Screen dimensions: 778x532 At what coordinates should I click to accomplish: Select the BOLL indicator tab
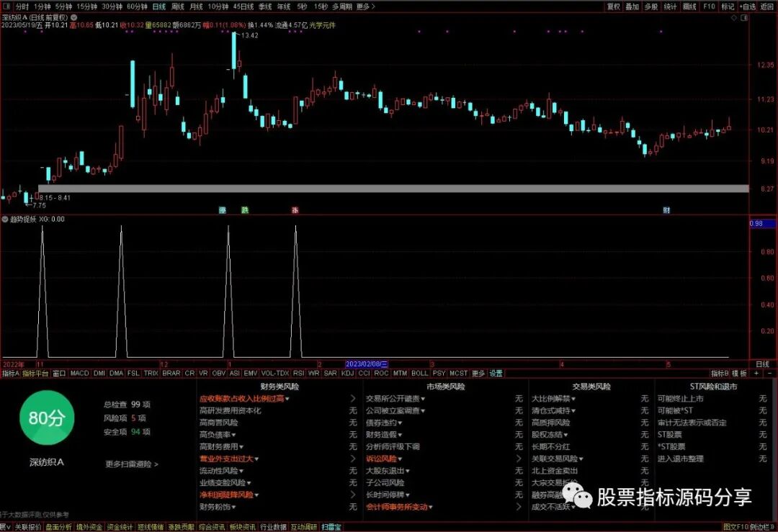tap(420, 373)
